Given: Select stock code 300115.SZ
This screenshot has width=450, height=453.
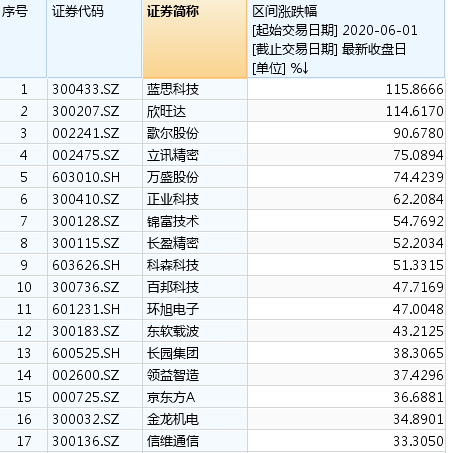Looking at the screenshot, I should pyautogui.click(x=86, y=243).
